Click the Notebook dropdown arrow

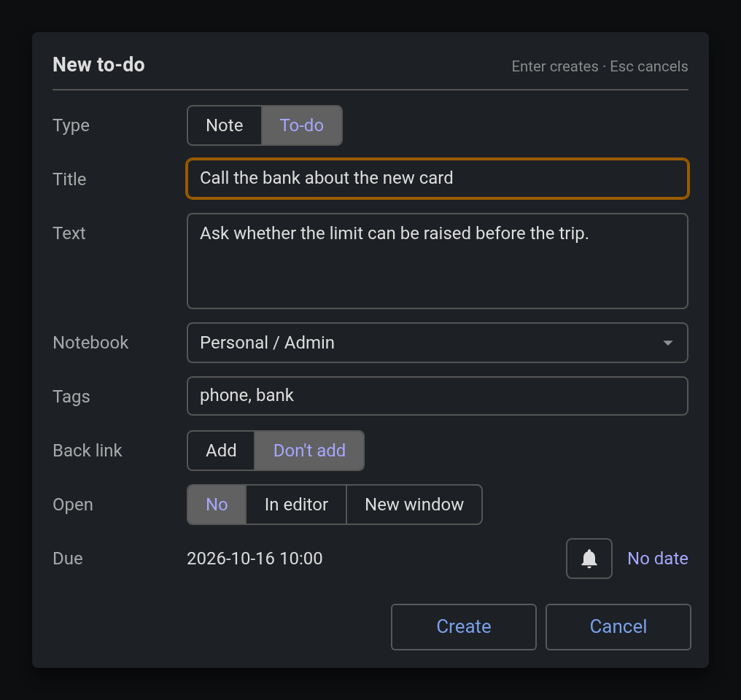[668, 343]
